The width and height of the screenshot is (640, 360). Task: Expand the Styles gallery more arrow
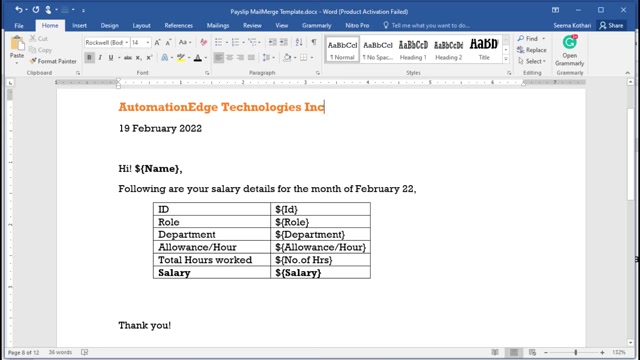(506, 59)
